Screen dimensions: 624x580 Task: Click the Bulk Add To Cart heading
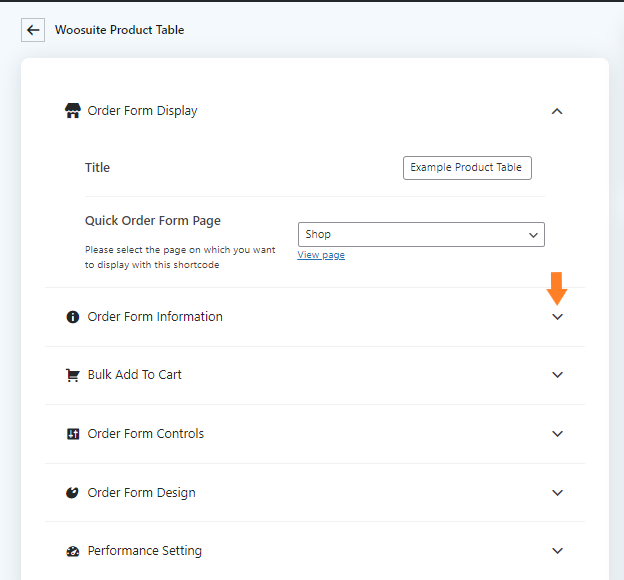pyautogui.click(x=135, y=375)
